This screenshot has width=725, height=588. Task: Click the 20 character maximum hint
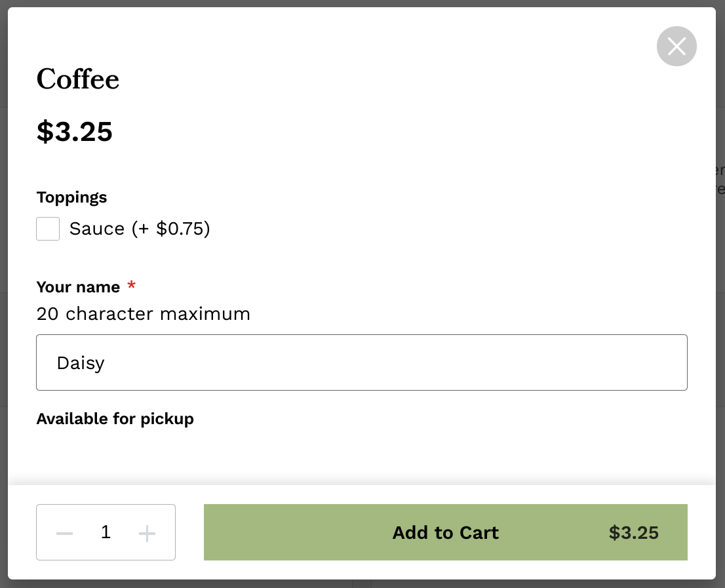point(144,314)
